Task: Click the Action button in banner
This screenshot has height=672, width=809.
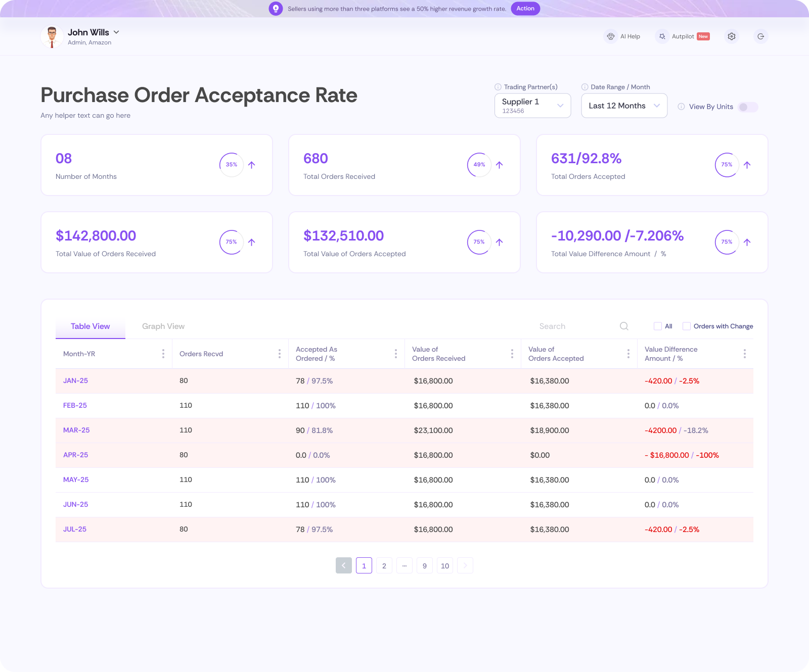Action: [x=525, y=9]
